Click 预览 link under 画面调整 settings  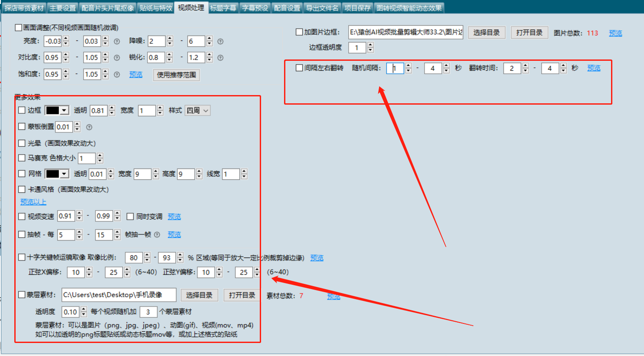[x=136, y=74]
